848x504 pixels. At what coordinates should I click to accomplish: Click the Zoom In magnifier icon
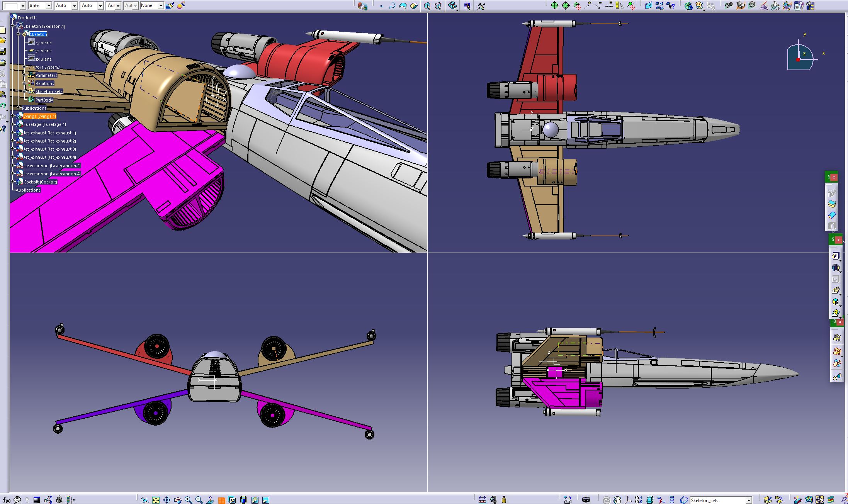click(188, 500)
